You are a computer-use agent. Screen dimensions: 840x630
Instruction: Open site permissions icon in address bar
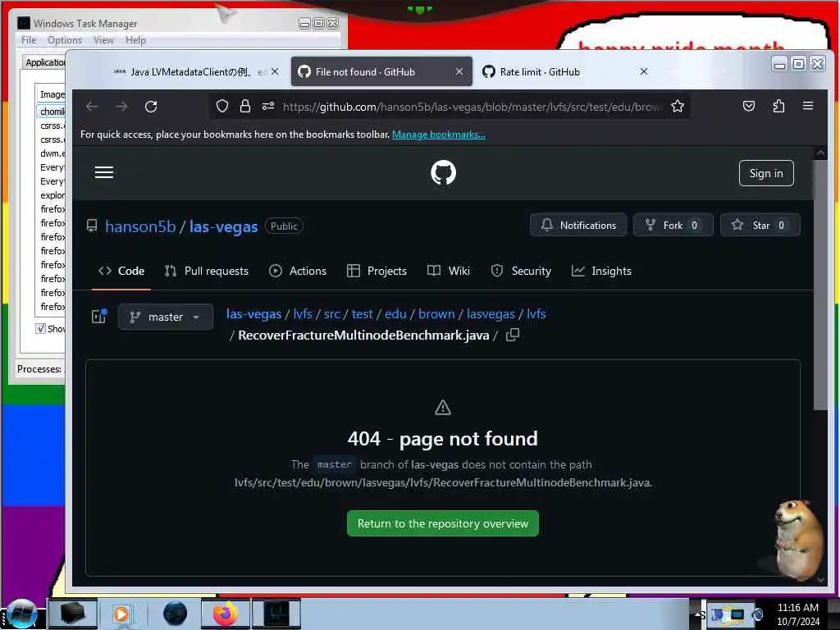pos(268,106)
